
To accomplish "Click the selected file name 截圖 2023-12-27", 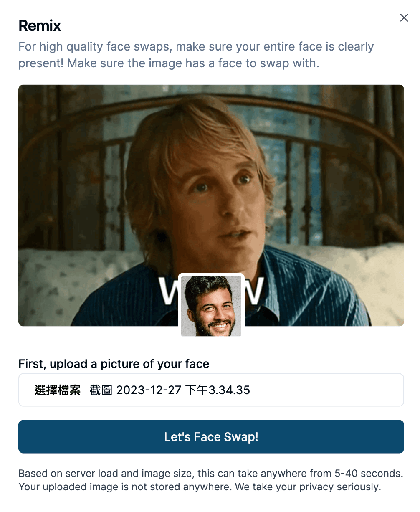I will pos(170,390).
